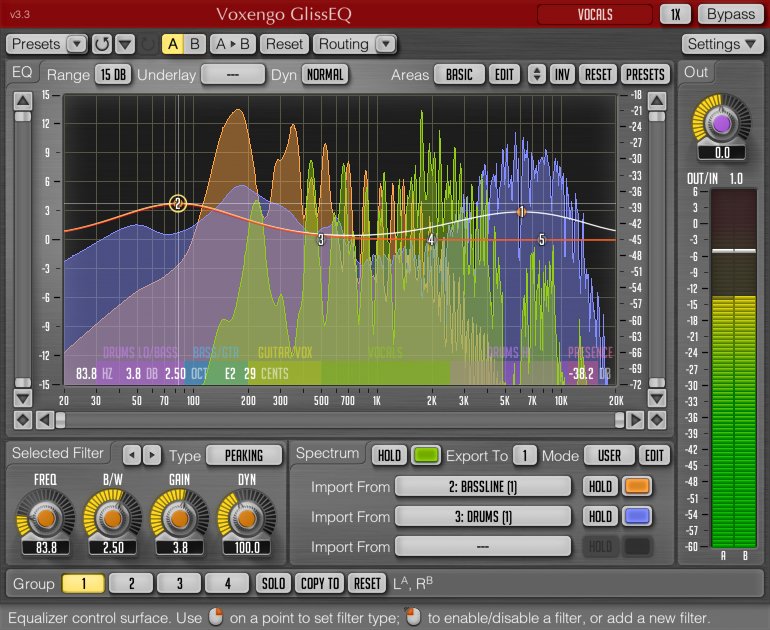Click left vertical scroll up arrow
This screenshot has width=770, height=630.
click(x=23, y=101)
